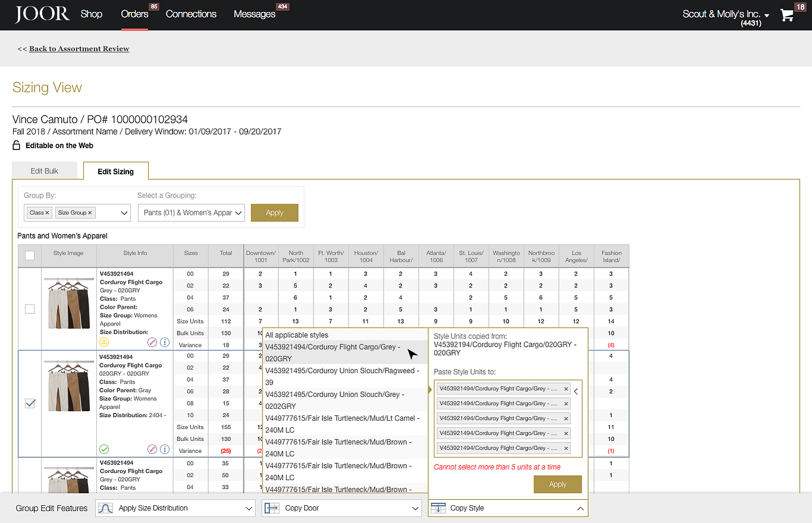The image size is (812, 523).
Task: Remove the Size Group tag from Group By
Action: tap(90, 212)
